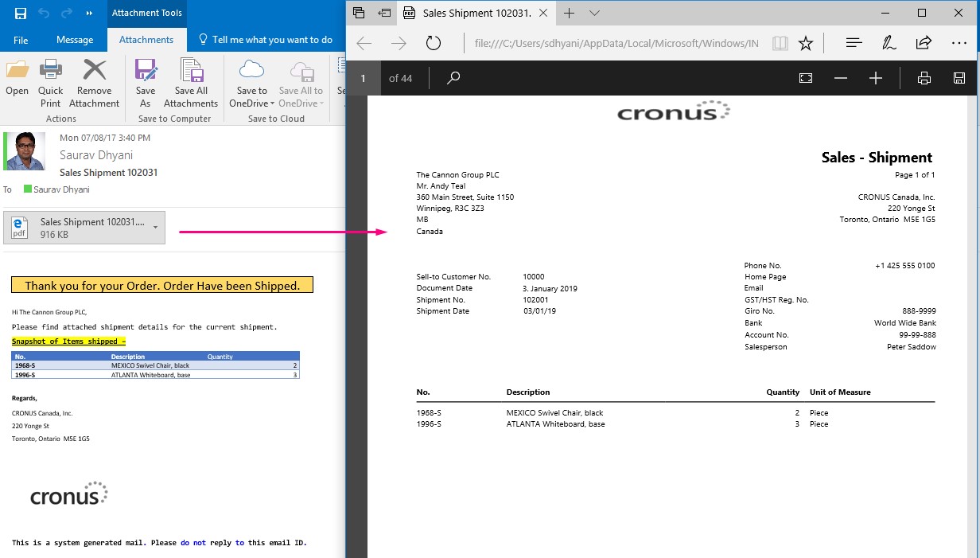Click the Sales - Shipment heading in PDF

877,158
